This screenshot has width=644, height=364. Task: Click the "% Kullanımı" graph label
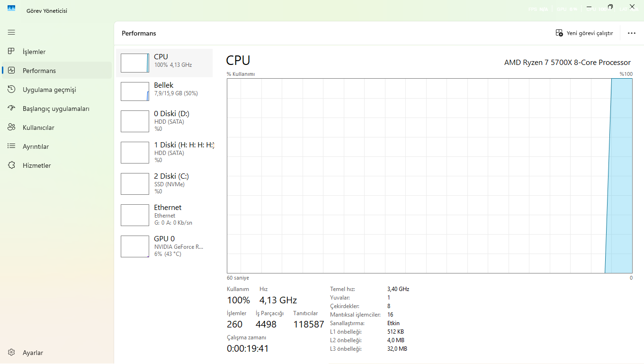pos(241,74)
